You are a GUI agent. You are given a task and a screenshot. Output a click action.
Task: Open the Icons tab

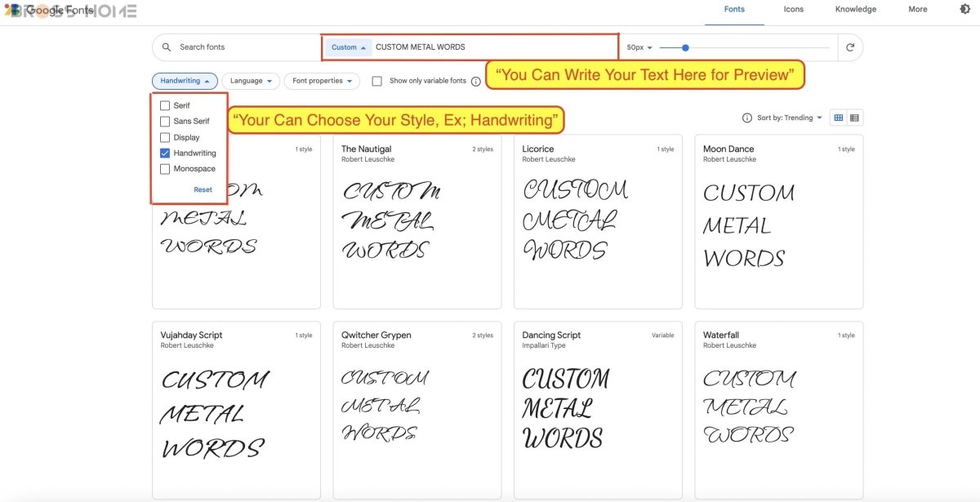pos(793,10)
